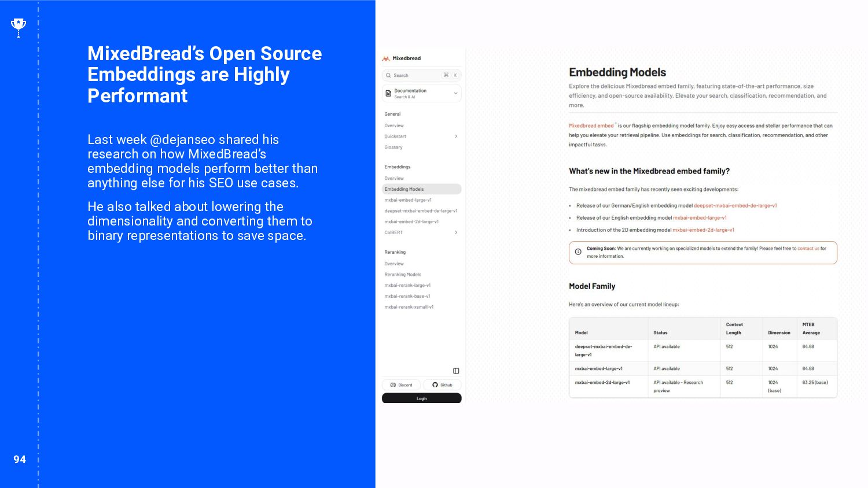Click the Reranking section label in the sidebar
The image size is (868, 488).
395,253
